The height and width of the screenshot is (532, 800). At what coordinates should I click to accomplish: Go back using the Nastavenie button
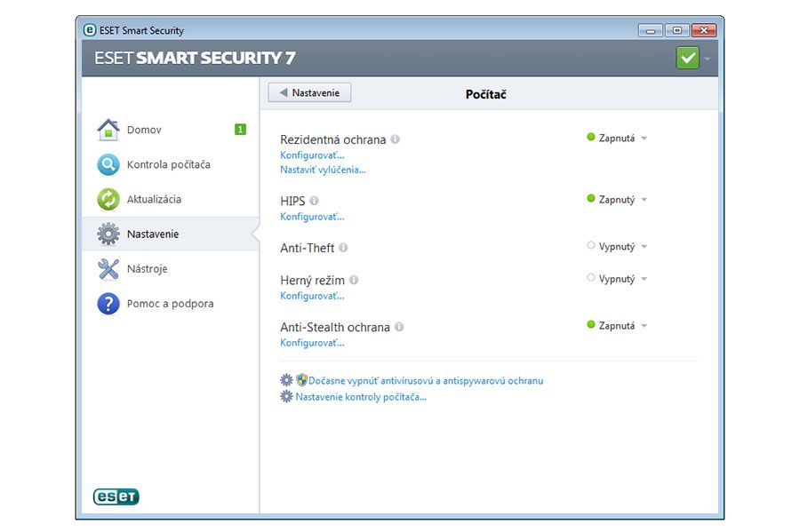(309, 92)
